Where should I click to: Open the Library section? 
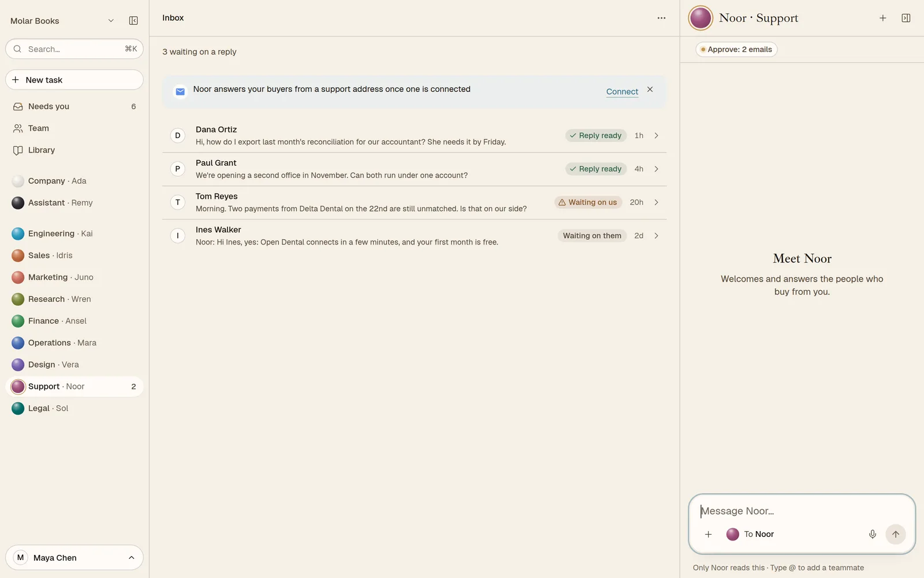(74, 150)
